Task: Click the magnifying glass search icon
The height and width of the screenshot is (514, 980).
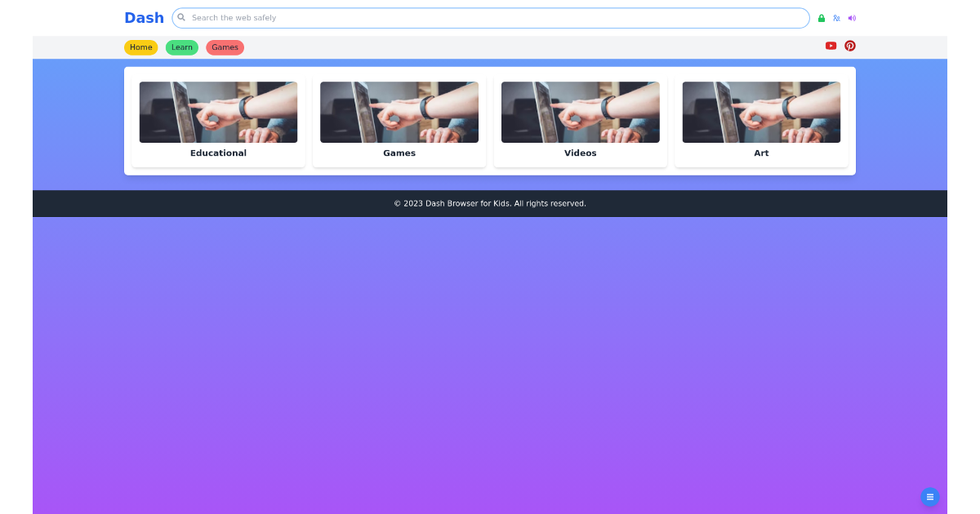Action: 181,17
